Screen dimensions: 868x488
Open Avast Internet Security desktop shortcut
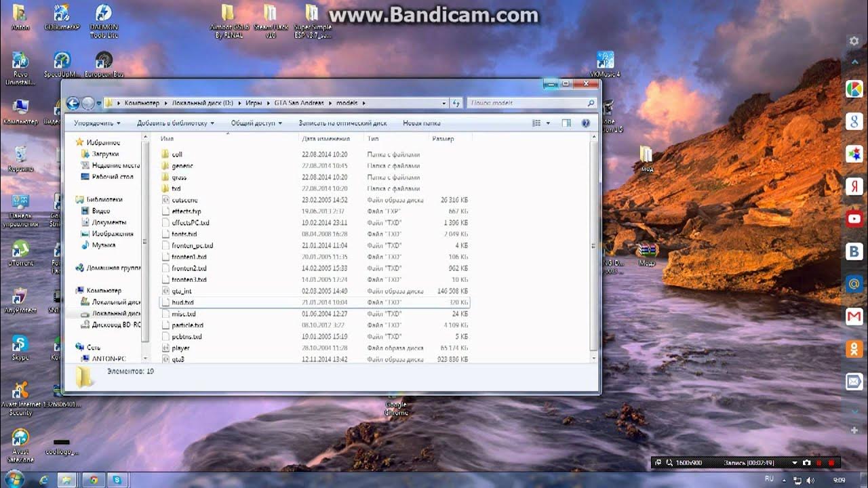click(x=20, y=399)
